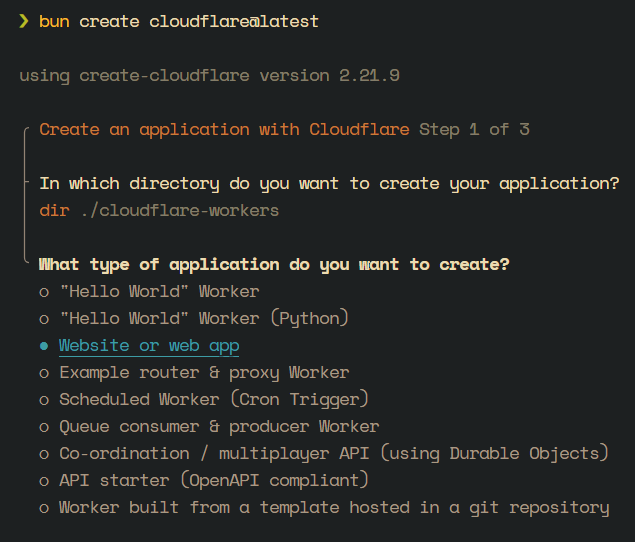Image resolution: width=635 pixels, height=542 pixels.
Task: Choose "Hello World" Worker (Python) radio bullet
Action: (44, 320)
